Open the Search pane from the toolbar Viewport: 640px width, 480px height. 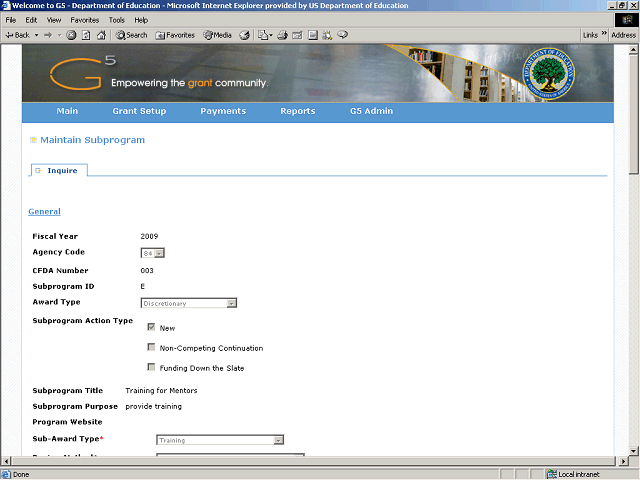[131, 35]
